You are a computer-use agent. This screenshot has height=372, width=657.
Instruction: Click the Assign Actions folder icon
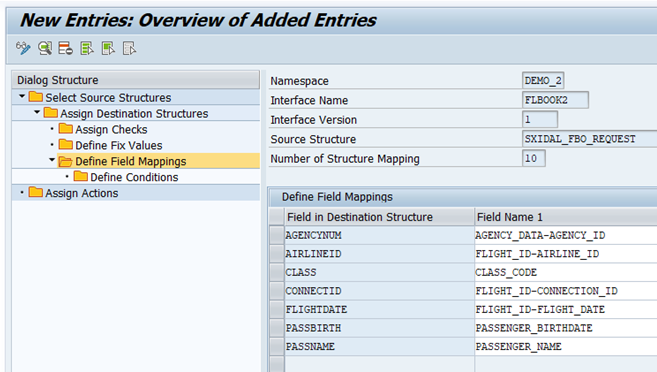(36, 192)
